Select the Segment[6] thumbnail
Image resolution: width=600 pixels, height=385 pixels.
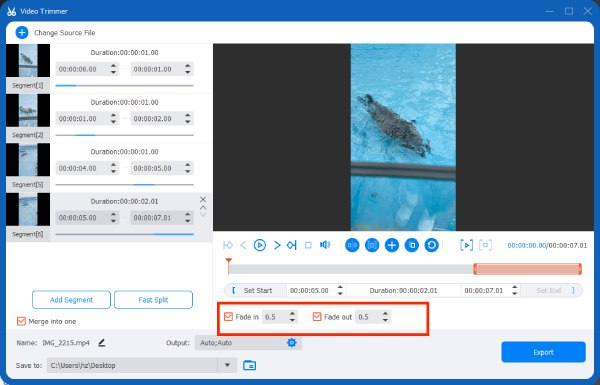[x=28, y=209]
